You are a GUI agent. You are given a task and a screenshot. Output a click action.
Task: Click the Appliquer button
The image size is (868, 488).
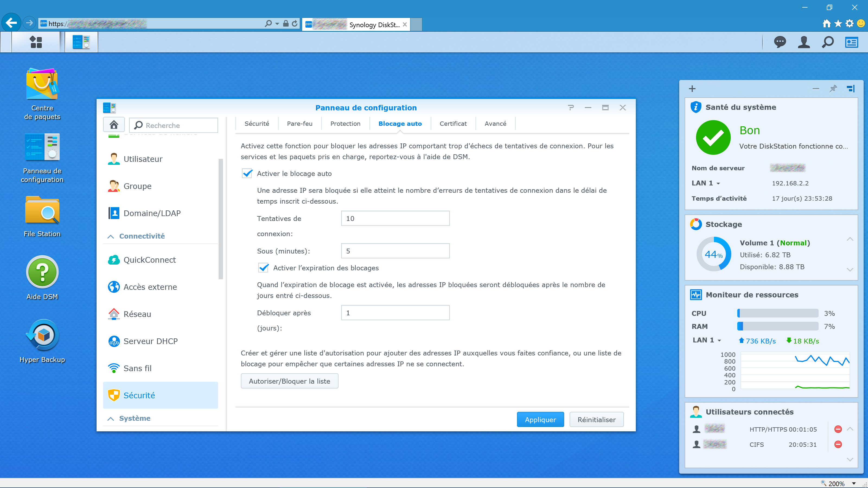[540, 420]
